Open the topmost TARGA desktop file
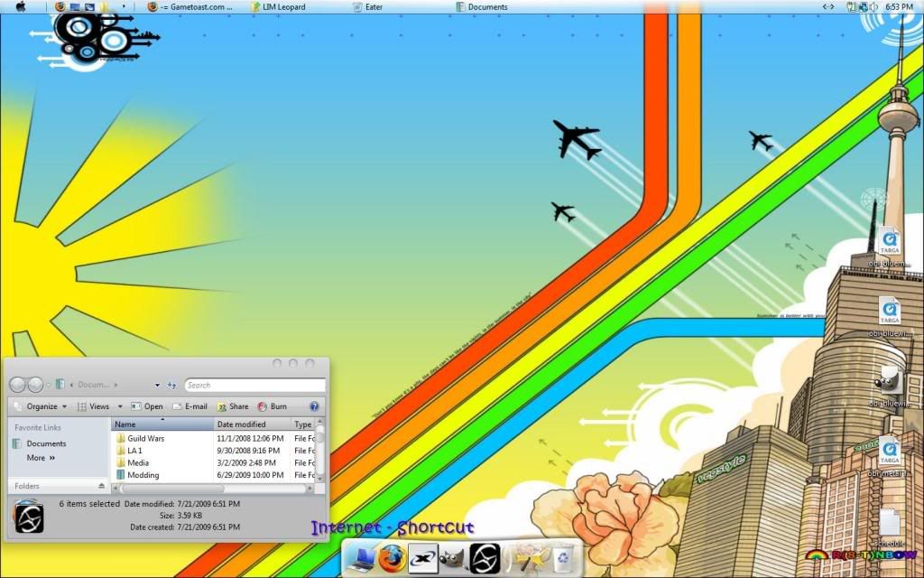The image size is (924, 578). pyautogui.click(x=889, y=247)
